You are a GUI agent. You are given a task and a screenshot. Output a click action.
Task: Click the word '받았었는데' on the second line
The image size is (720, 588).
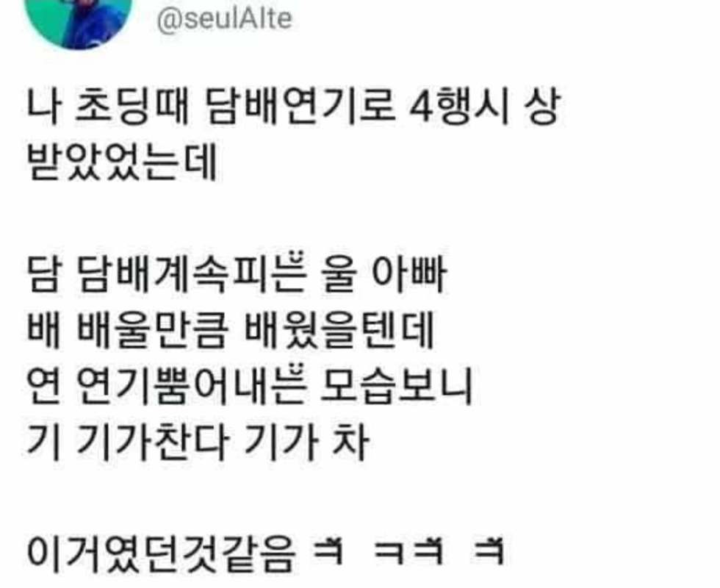(x=121, y=162)
